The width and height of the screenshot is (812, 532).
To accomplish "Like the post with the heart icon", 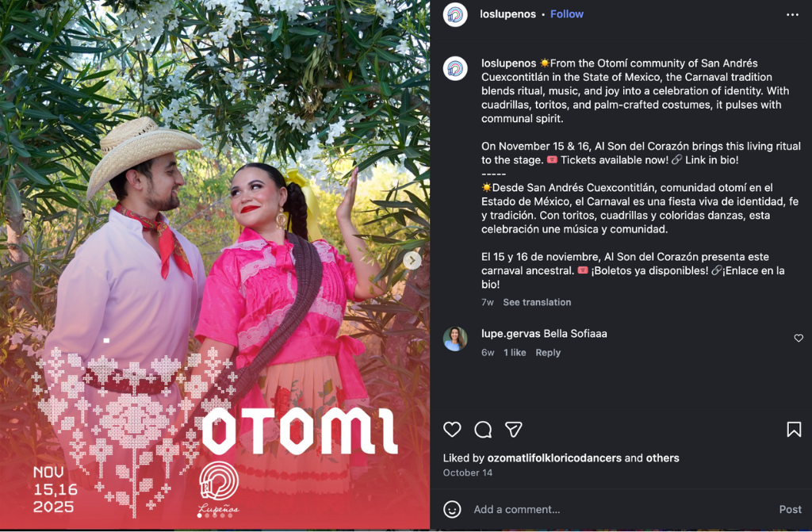I will 452,430.
